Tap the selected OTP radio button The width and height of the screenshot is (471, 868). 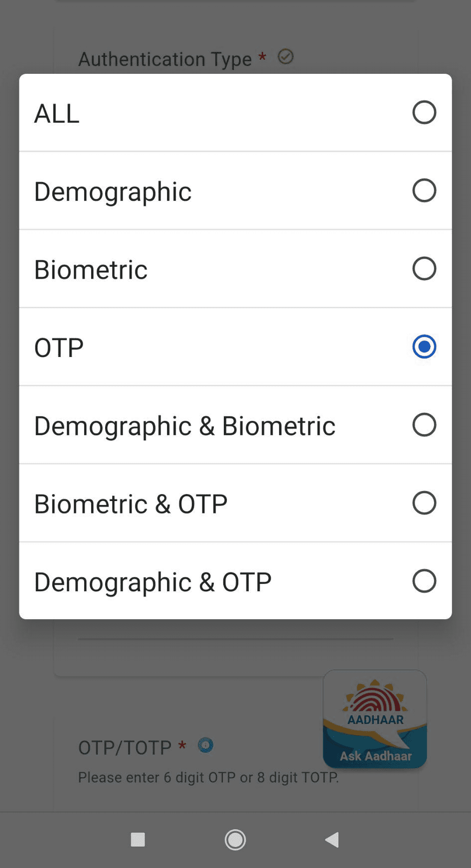(424, 347)
